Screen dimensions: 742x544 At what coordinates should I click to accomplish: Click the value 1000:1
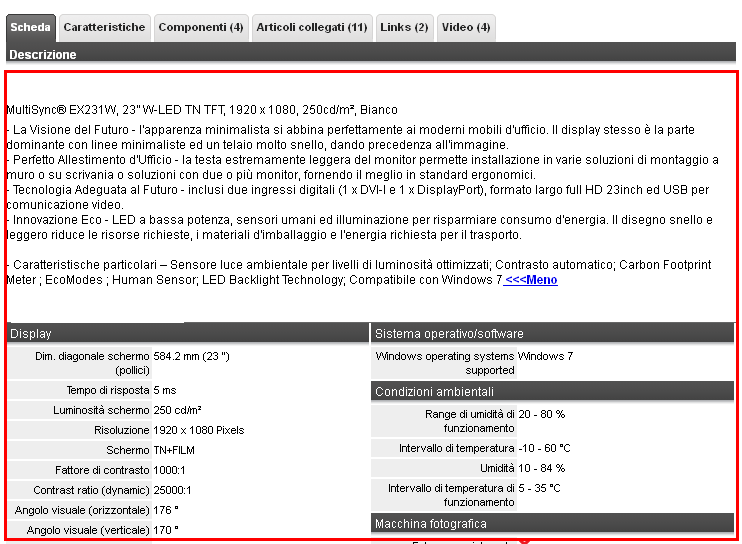coord(169,470)
